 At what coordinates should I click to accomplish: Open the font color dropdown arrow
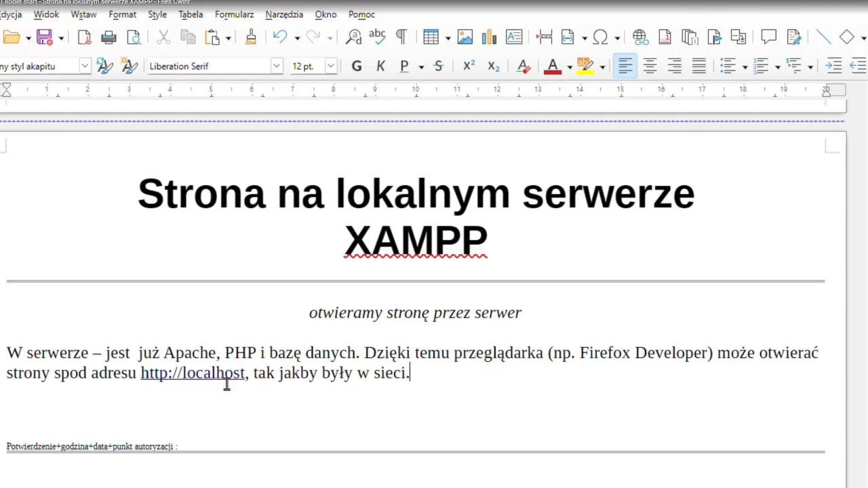click(570, 66)
